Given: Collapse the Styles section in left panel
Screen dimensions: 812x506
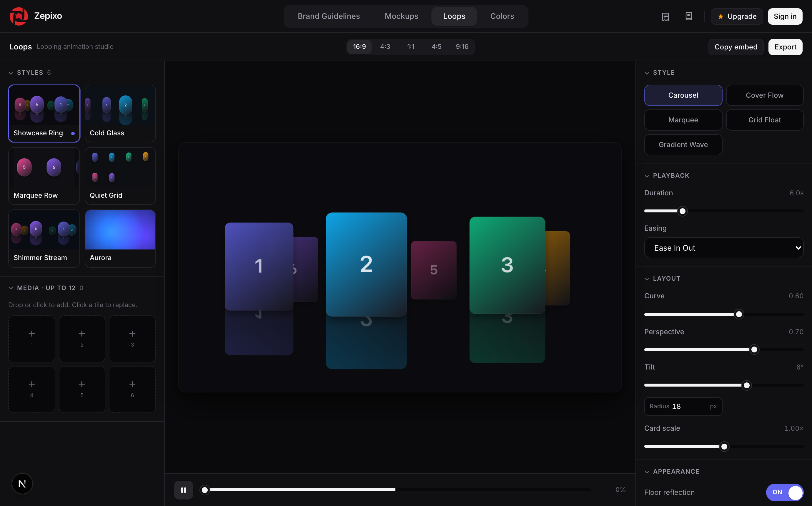Looking at the screenshot, I should click(11, 73).
